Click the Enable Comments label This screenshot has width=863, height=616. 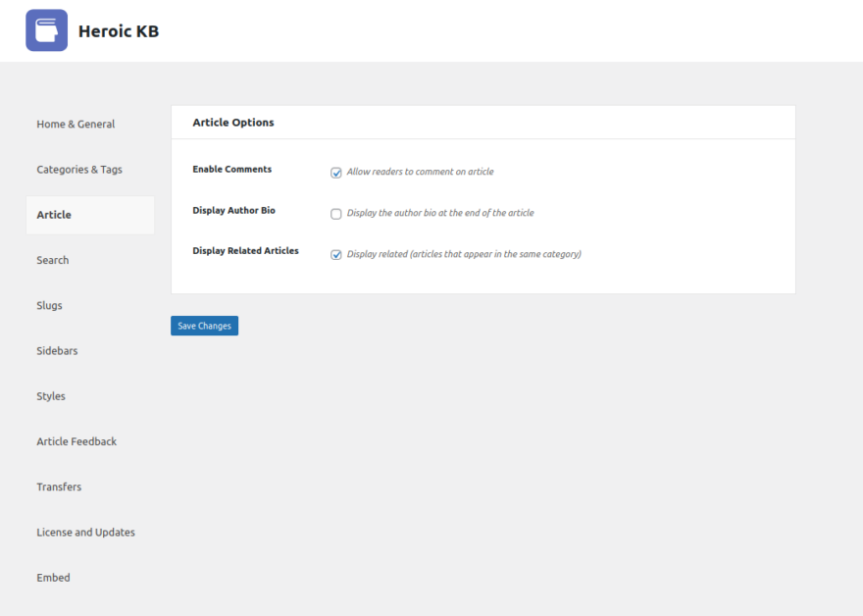pos(231,169)
